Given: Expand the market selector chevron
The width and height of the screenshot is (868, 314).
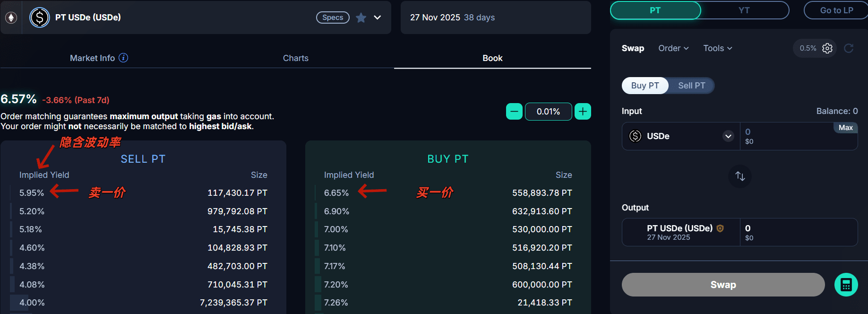Looking at the screenshot, I should pyautogui.click(x=378, y=17).
